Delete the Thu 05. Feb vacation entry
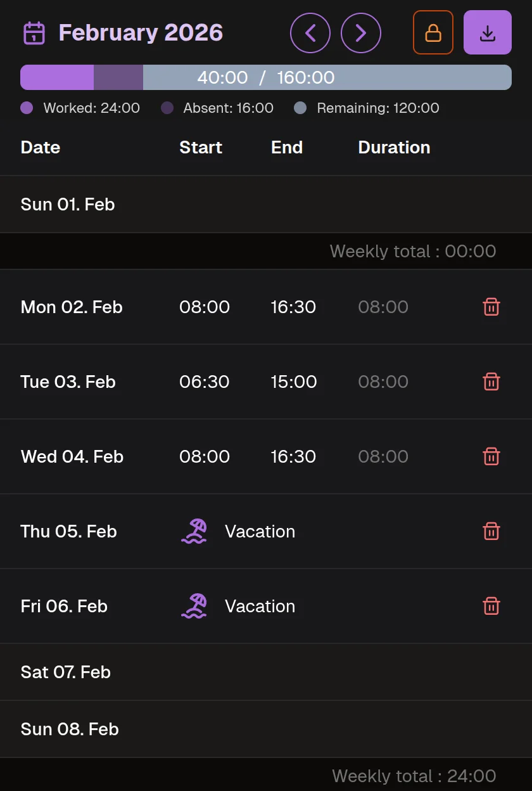The height and width of the screenshot is (791, 532). pyautogui.click(x=491, y=531)
